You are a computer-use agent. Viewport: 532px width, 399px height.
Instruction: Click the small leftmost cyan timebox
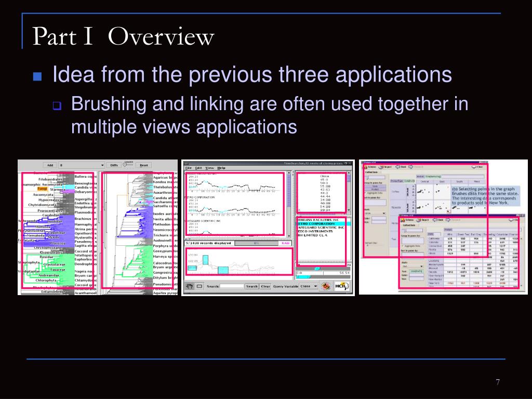[192, 268]
